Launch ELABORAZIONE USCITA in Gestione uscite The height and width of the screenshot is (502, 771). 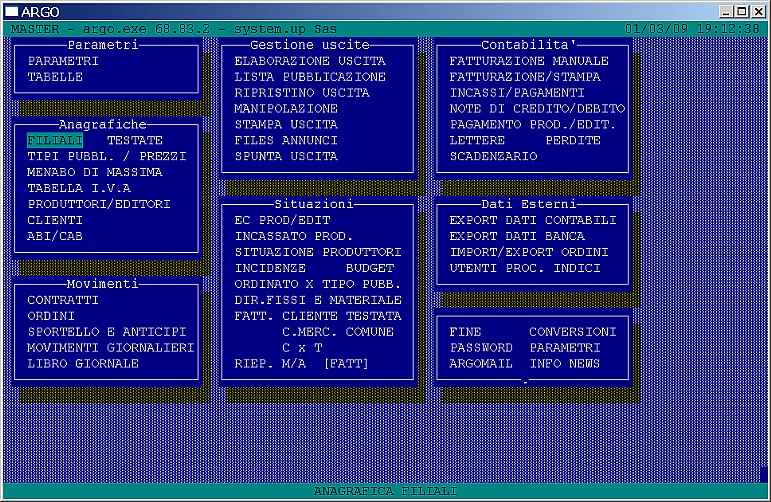pyautogui.click(x=309, y=61)
